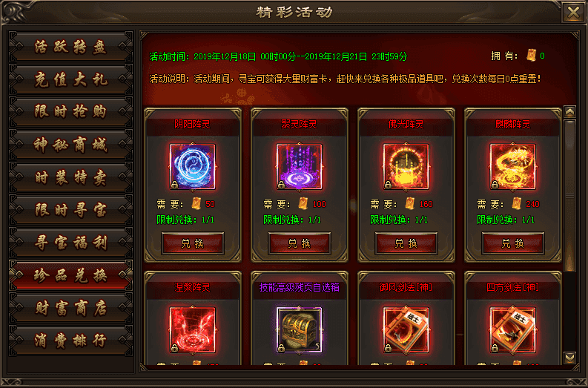The image size is (588, 388).
Task: Open the 技能高级残页自选箱 treasure chest icon
Action: (300, 330)
